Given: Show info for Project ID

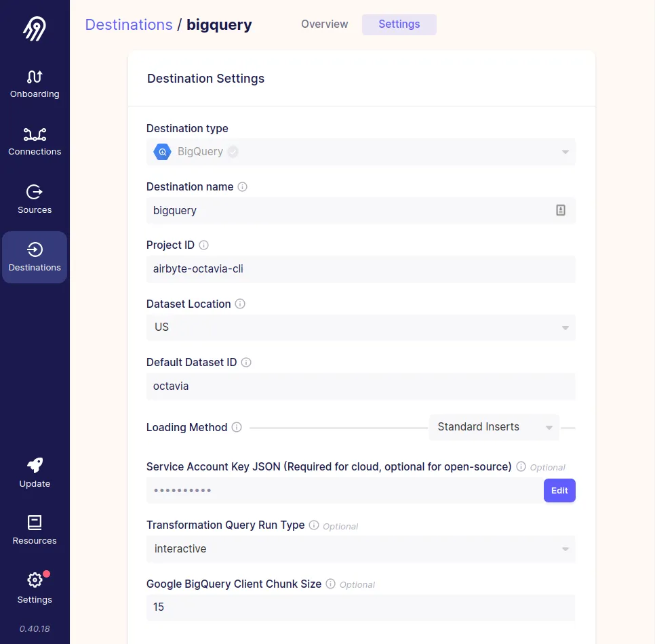Looking at the screenshot, I should [203, 245].
